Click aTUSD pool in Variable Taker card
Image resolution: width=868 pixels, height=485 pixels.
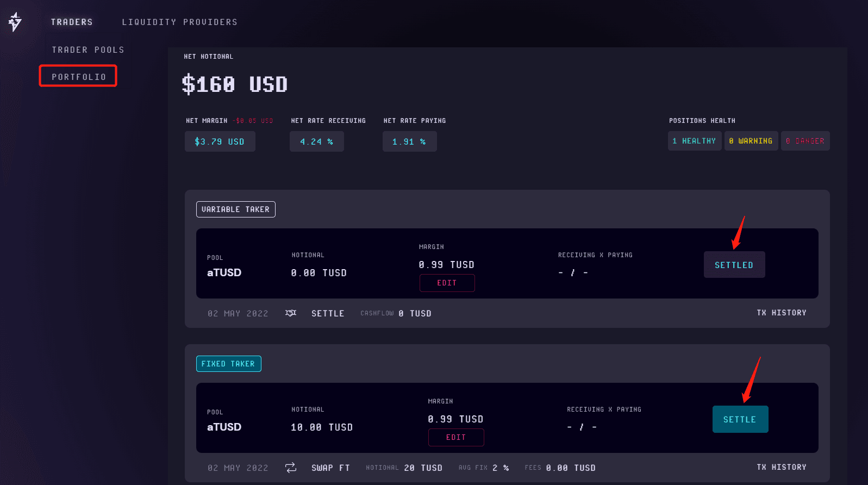pos(224,272)
